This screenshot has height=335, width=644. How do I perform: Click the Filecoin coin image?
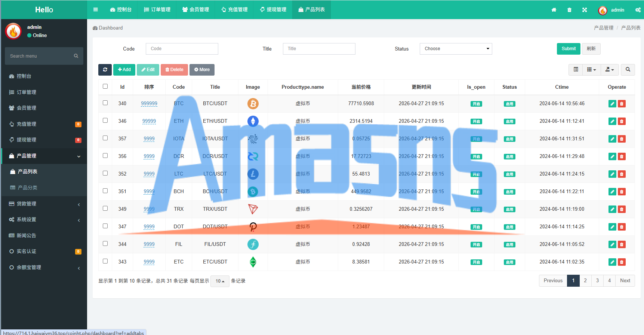[x=253, y=244]
